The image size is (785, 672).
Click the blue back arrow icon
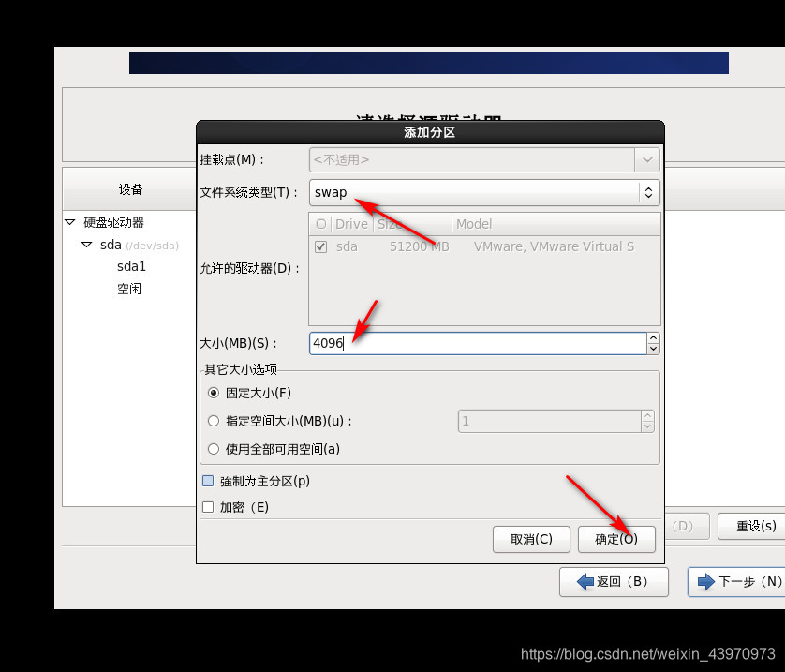click(x=585, y=582)
